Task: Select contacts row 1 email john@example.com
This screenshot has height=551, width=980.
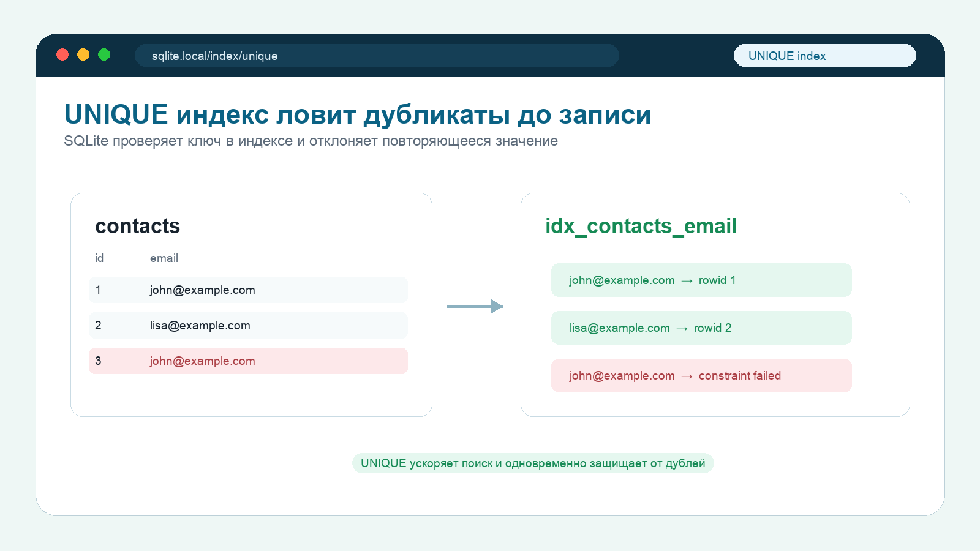Action: tap(248, 290)
